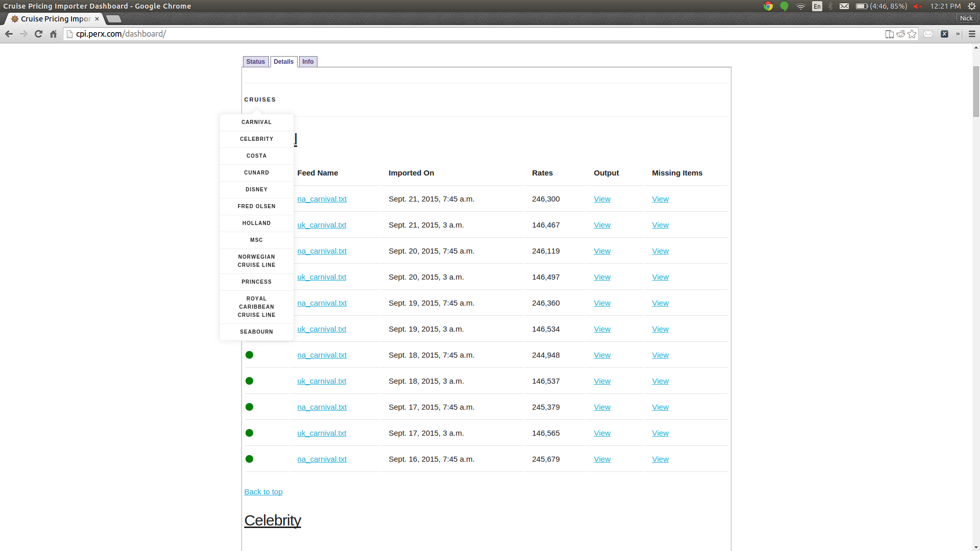Select the Details tab

pos(284,62)
